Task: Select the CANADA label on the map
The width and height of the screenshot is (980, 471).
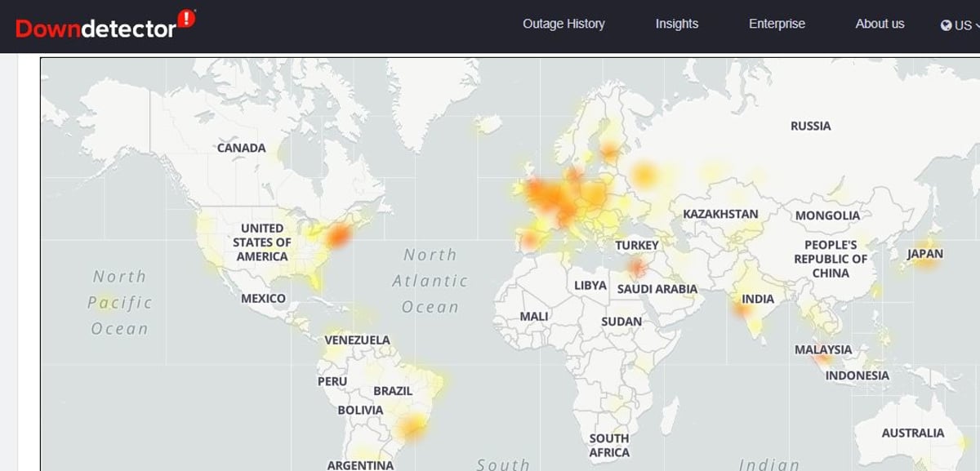Action: 241,148
